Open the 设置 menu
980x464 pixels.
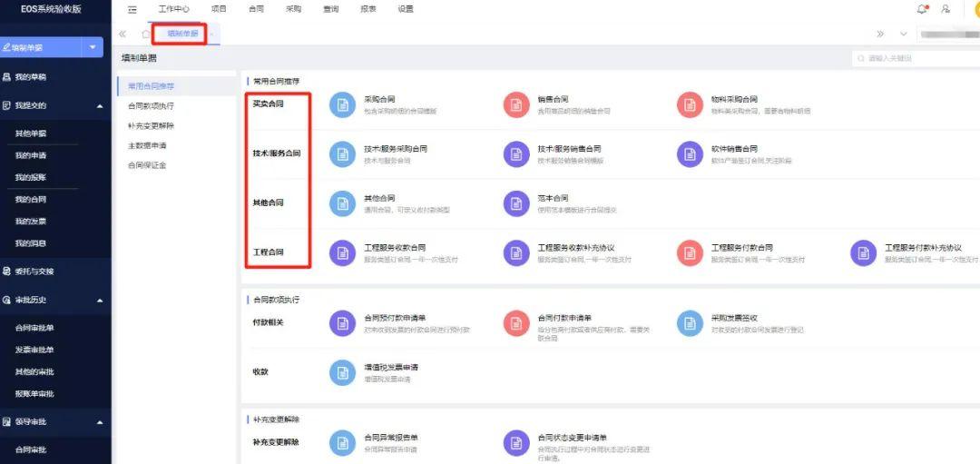[406, 9]
